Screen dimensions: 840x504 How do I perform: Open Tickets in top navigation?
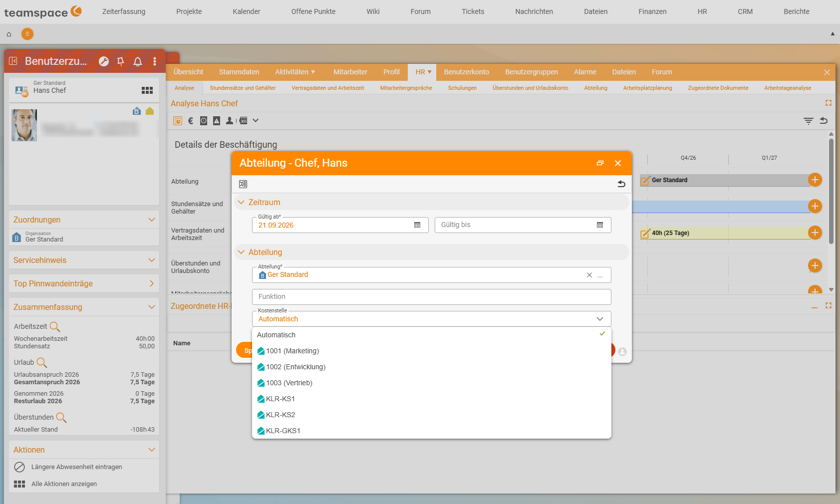click(473, 11)
